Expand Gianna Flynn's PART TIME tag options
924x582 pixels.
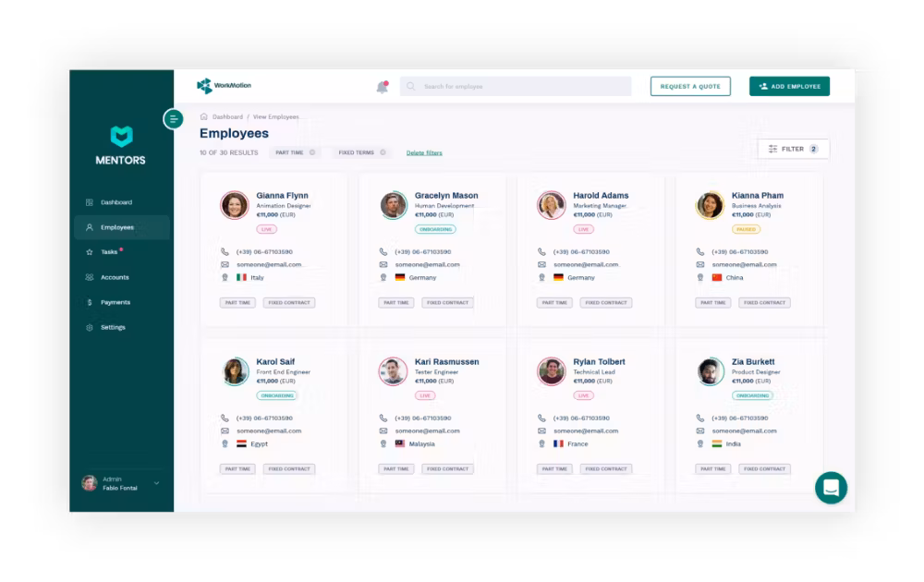coord(237,302)
